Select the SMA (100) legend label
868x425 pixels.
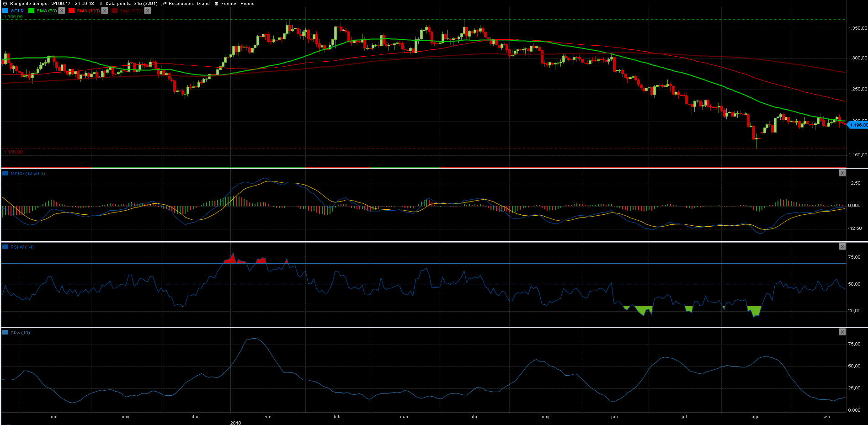point(88,11)
